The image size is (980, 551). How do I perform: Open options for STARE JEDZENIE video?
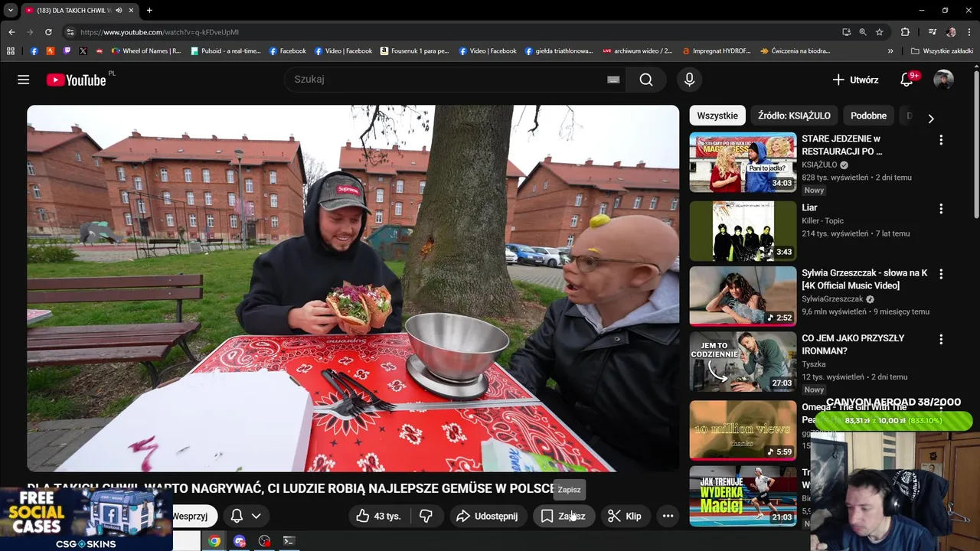[x=941, y=140]
